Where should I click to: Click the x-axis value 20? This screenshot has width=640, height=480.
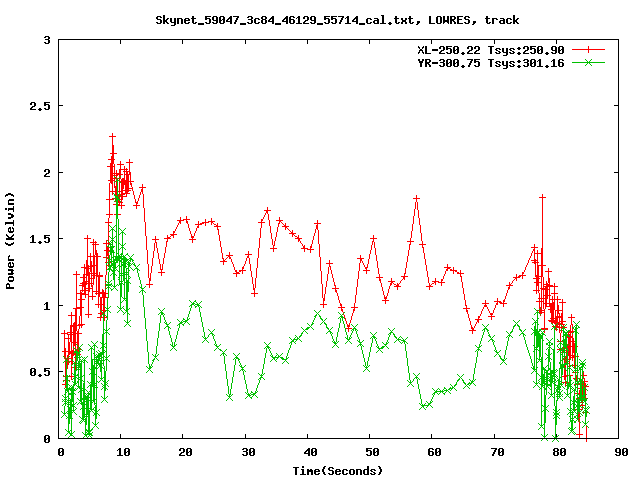185,452
